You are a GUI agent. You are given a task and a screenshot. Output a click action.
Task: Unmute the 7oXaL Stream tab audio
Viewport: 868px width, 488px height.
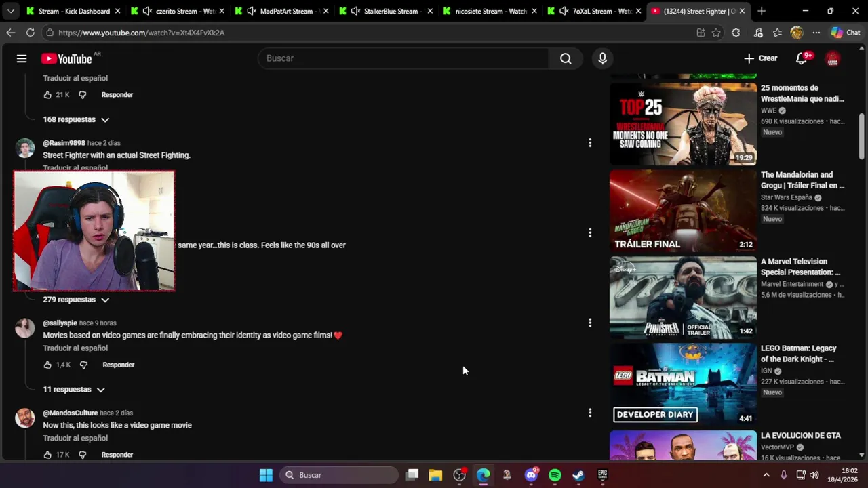pyautogui.click(x=564, y=11)
